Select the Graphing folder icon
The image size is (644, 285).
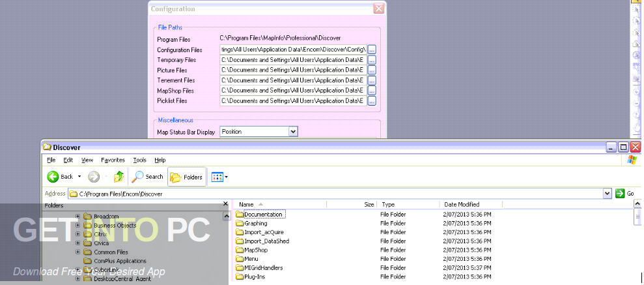240,223
